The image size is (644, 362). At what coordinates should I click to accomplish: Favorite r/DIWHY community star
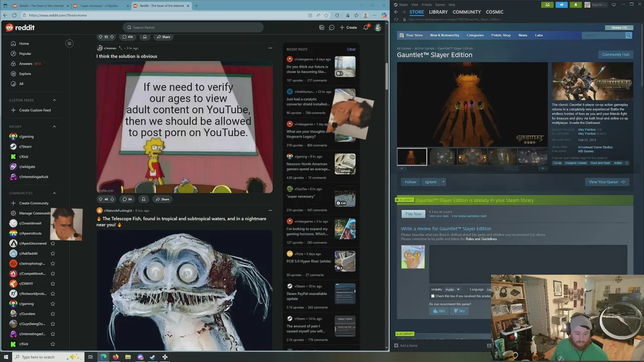53,284
